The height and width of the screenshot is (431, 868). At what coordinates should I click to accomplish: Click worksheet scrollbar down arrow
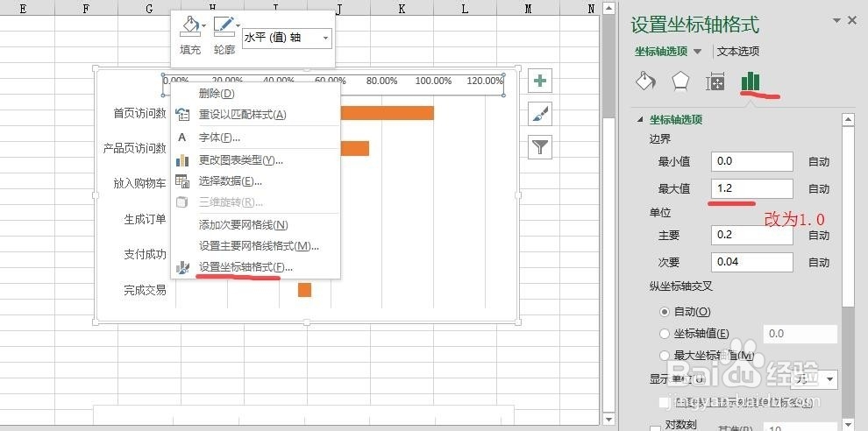coord(609,420)
